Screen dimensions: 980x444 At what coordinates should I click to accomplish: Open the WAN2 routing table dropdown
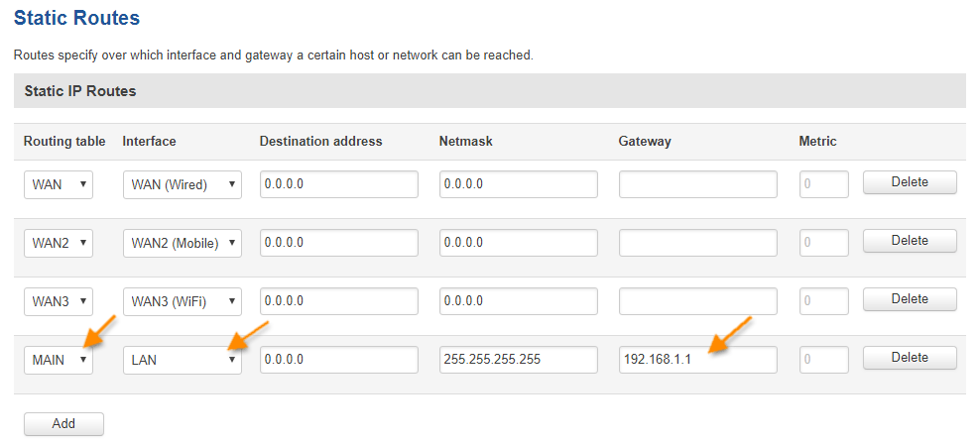click(59, 243)
